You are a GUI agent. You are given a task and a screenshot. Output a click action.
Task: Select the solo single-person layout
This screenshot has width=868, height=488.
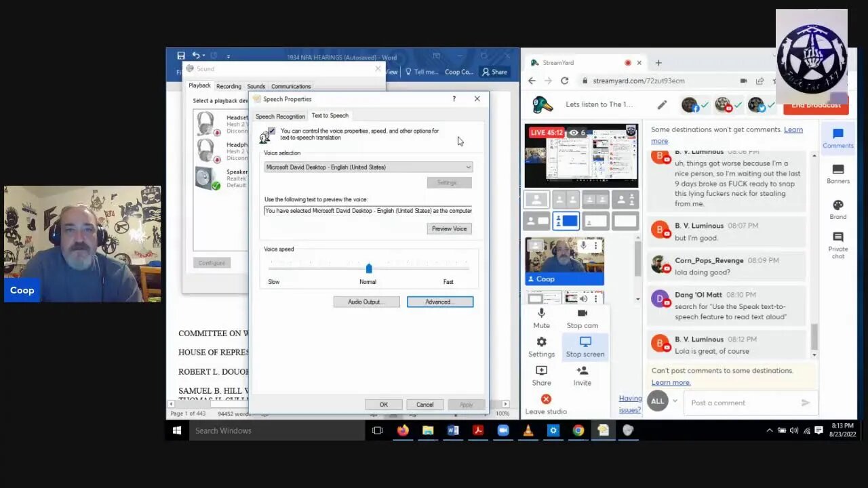coord(536,199)
